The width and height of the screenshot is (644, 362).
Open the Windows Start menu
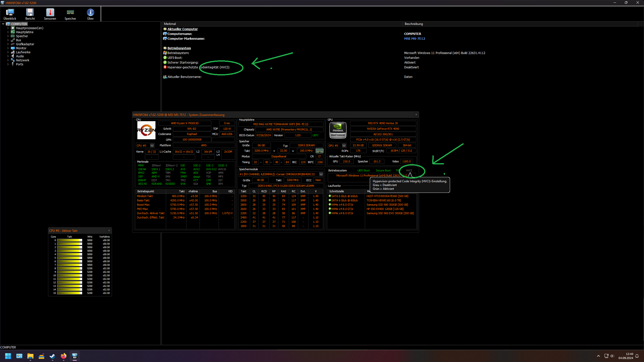(8, 356)
